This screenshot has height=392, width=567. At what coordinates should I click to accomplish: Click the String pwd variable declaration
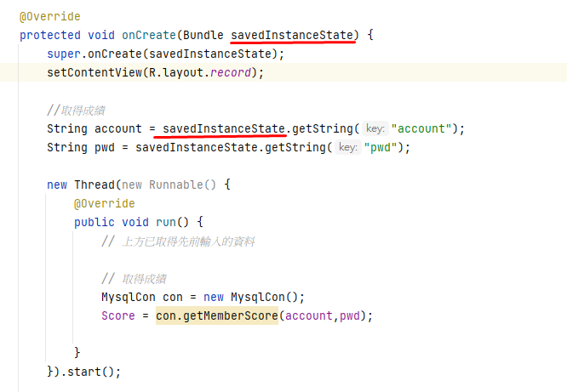[81, 147]
